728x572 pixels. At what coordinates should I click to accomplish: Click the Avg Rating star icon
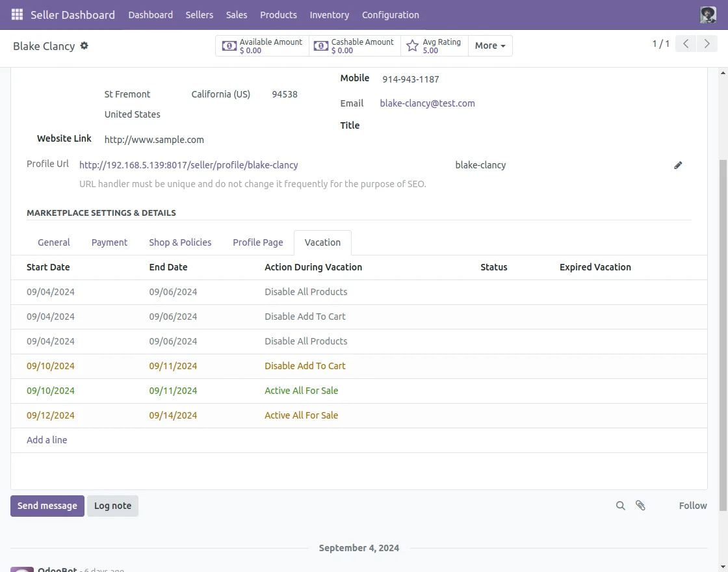(x=412, y=46)
